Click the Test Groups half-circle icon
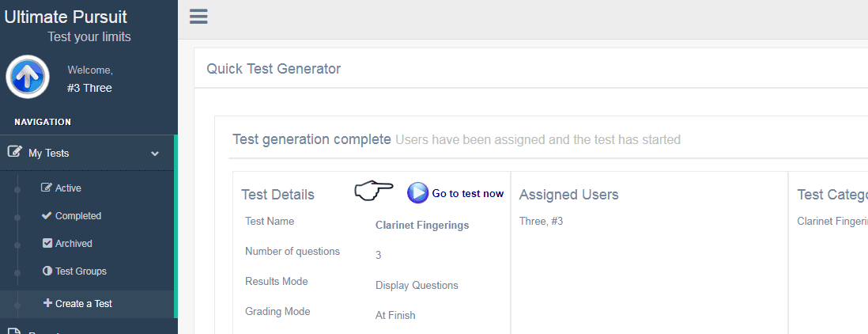This screenshot has height=334, width=868. coord(47,271)
